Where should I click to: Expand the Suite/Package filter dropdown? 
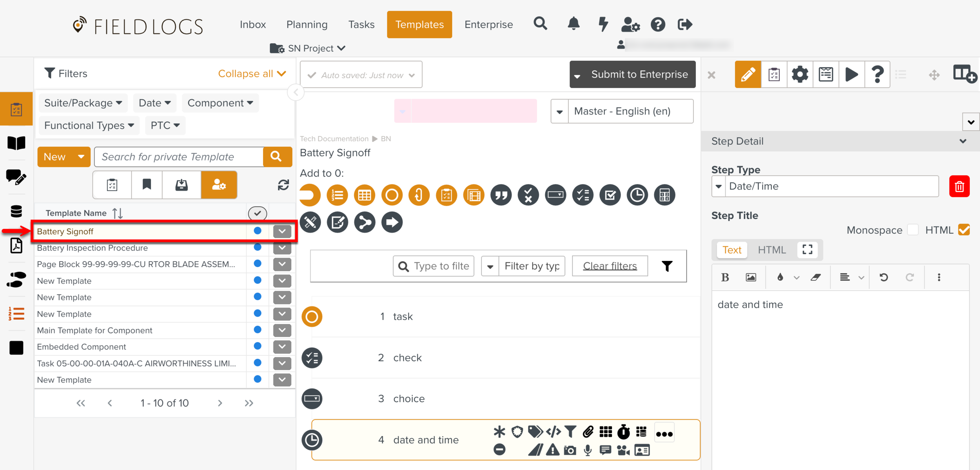[83, 103]
